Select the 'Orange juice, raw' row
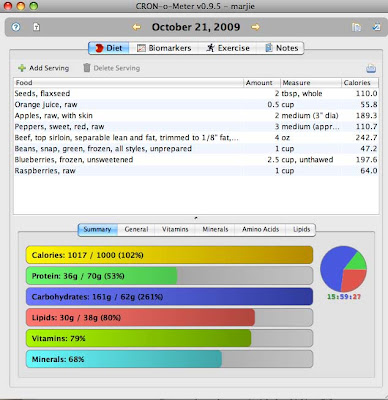This screenshot has height=400, width=388. click(196, 105)
